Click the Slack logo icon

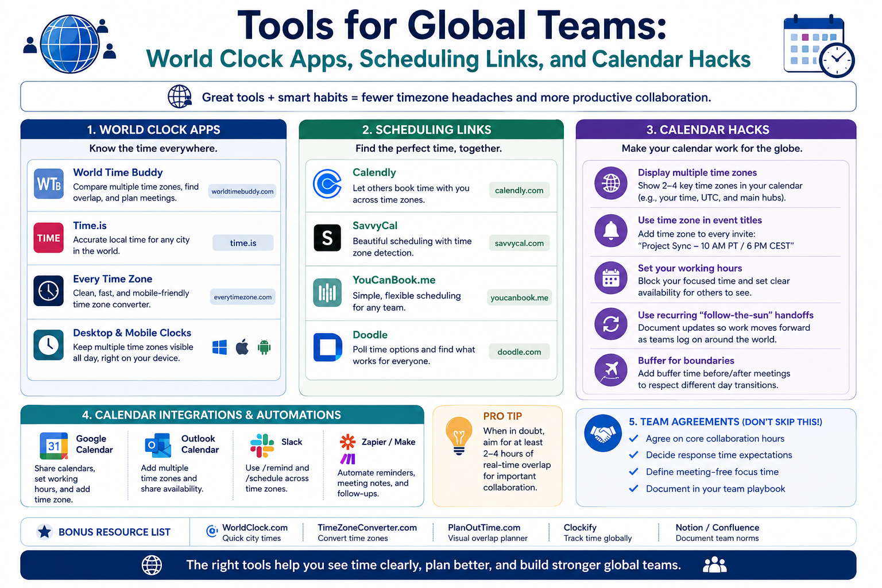point(262,446)
